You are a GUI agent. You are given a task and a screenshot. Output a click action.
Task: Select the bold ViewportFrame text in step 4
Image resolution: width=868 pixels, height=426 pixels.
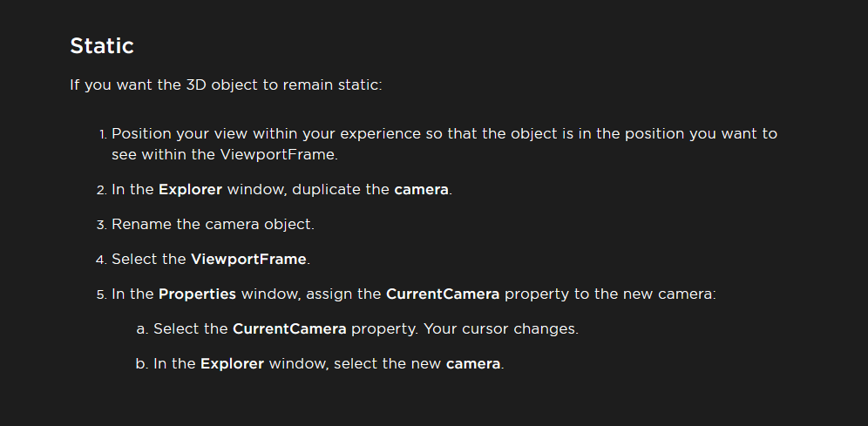point(248,259)
